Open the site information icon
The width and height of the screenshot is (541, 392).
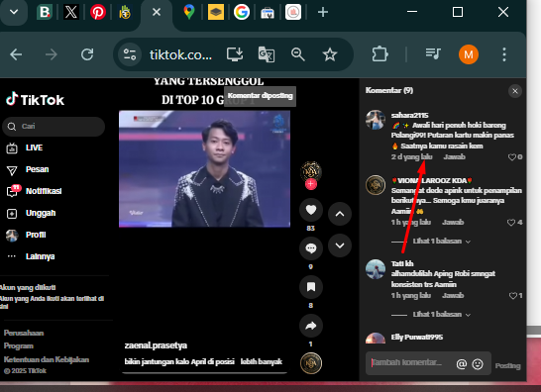pyautogui.click(x=130, y=54)
